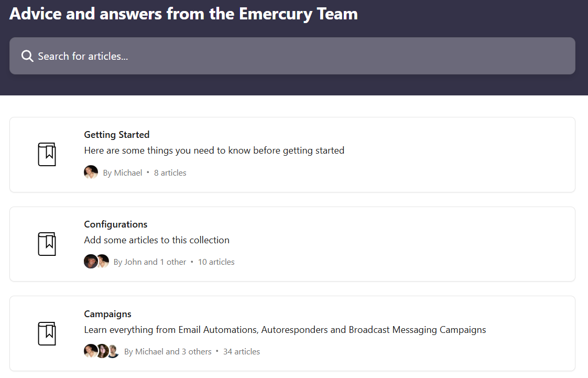Screen dimensions: 588x378
Task: Open the Getting Started collection title
Action: click(x=117, y=135)
